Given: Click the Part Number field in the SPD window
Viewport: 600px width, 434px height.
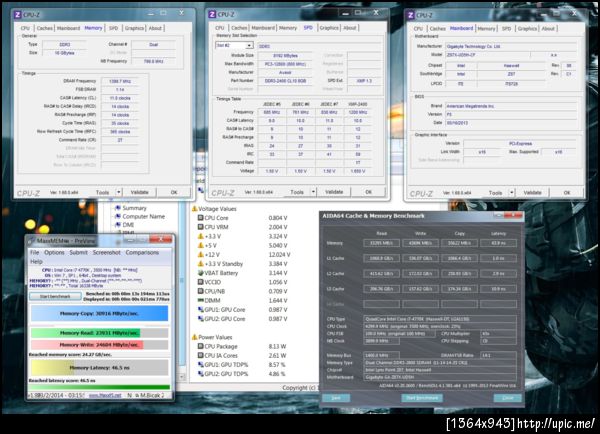Looking at the screenshot, I should point(285,81).
